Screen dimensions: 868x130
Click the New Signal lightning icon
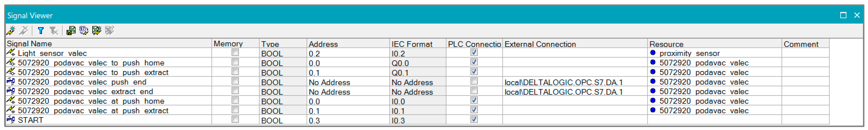click(x=11, y=31)
